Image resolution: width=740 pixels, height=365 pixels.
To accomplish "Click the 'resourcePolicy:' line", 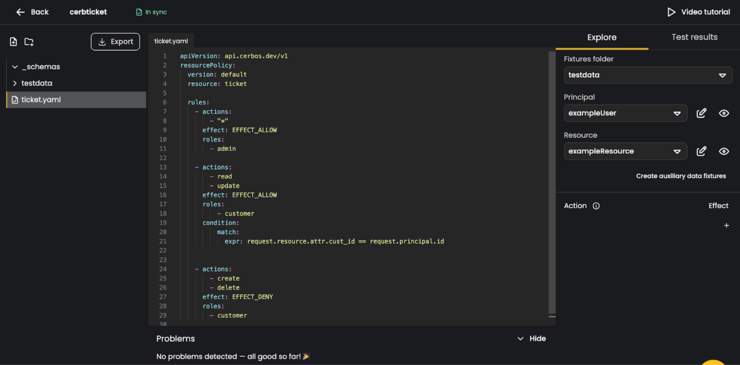I will [x=207, y=65].
